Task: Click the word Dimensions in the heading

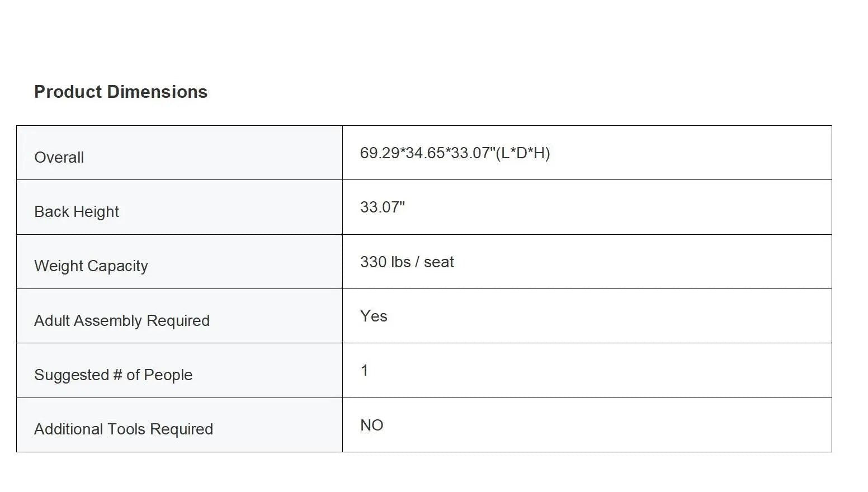Action: coord(157,92)
